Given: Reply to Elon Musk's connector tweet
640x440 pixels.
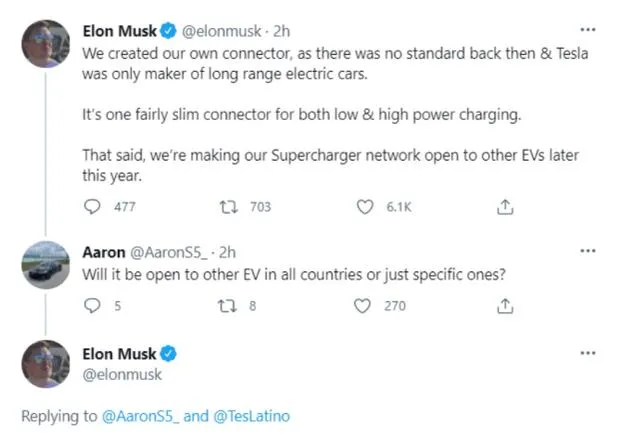Looking at the screenshot, I should (95, 207).
